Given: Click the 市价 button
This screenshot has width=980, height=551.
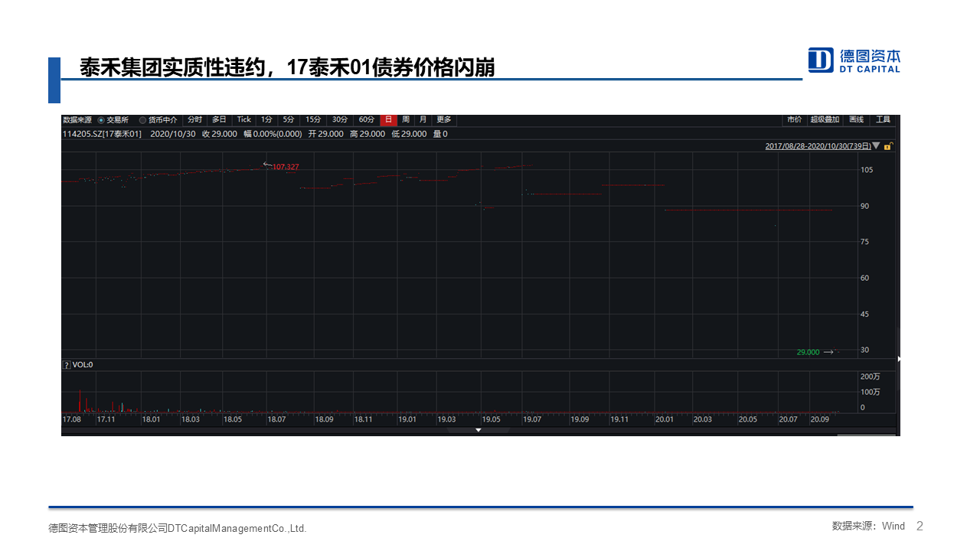Looking at the screenshot, I should (794, 120).
